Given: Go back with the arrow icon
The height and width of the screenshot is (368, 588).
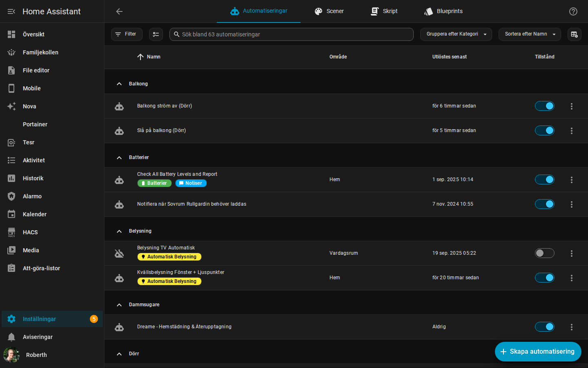Looking at the screenshot, I should pyautogui.click(x=119, y=11).
